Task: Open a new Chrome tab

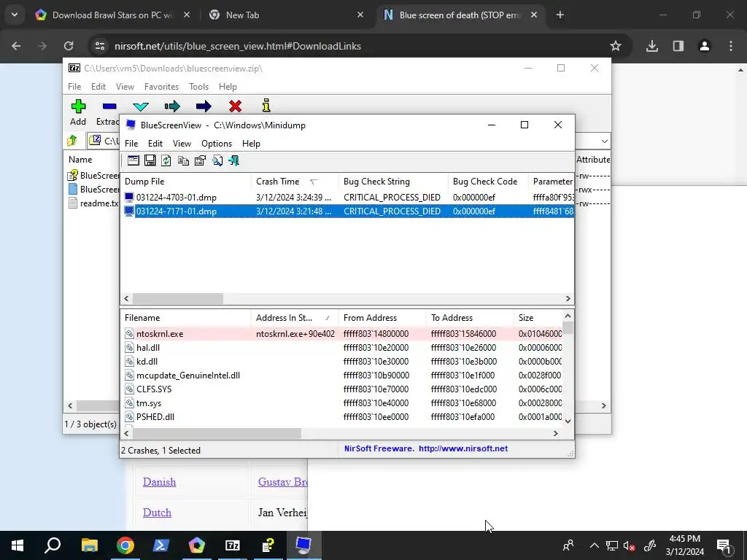Action: (x=560, y=15)
